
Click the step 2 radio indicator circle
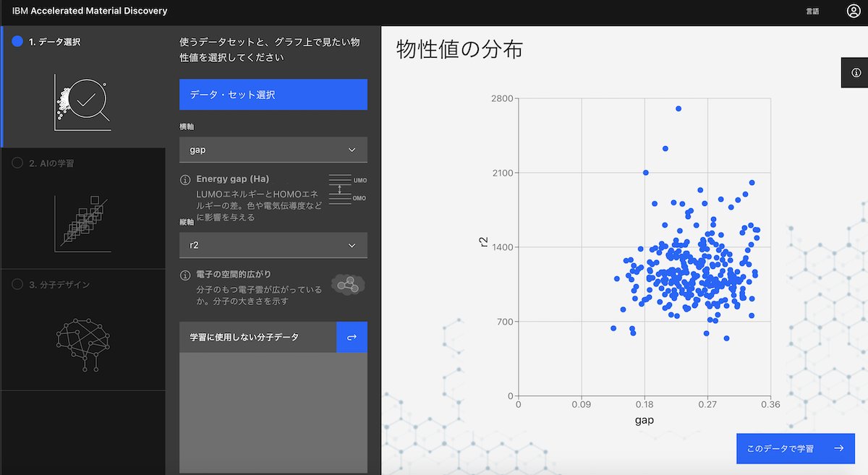18,163
